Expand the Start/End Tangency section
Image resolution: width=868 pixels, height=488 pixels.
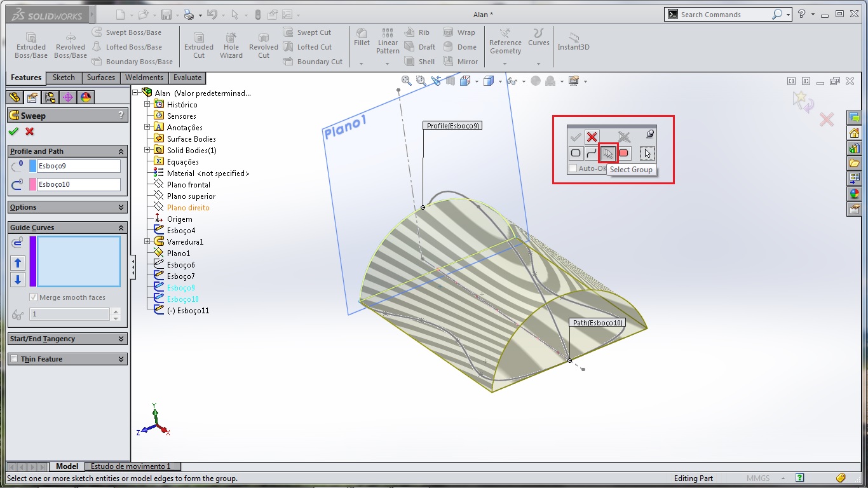121,339
